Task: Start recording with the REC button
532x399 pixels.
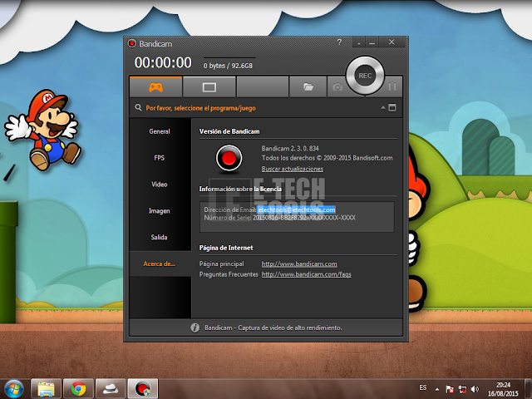Action: [x=365, y=76]
